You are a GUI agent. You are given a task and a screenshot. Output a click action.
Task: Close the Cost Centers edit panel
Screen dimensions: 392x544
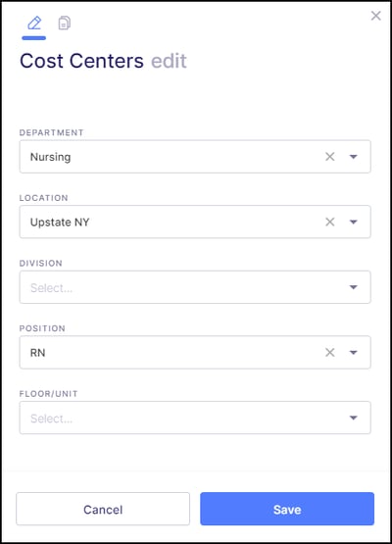click(376, 16)
